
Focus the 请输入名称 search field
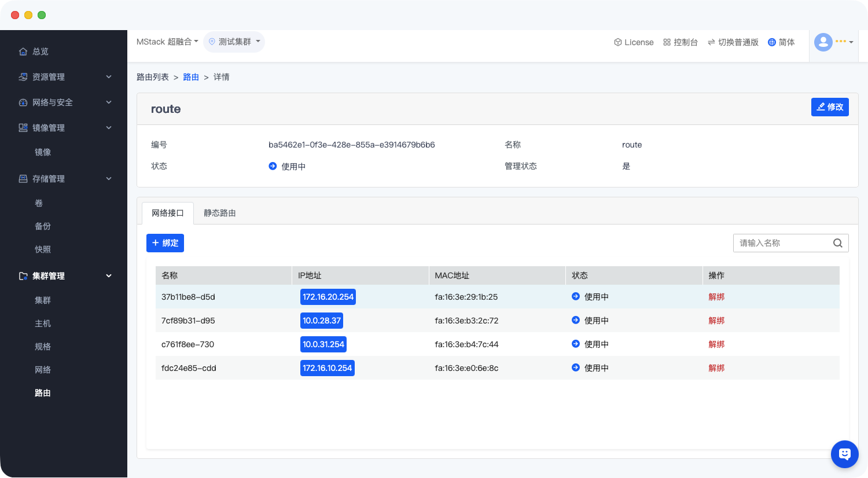tap(781, 243)
